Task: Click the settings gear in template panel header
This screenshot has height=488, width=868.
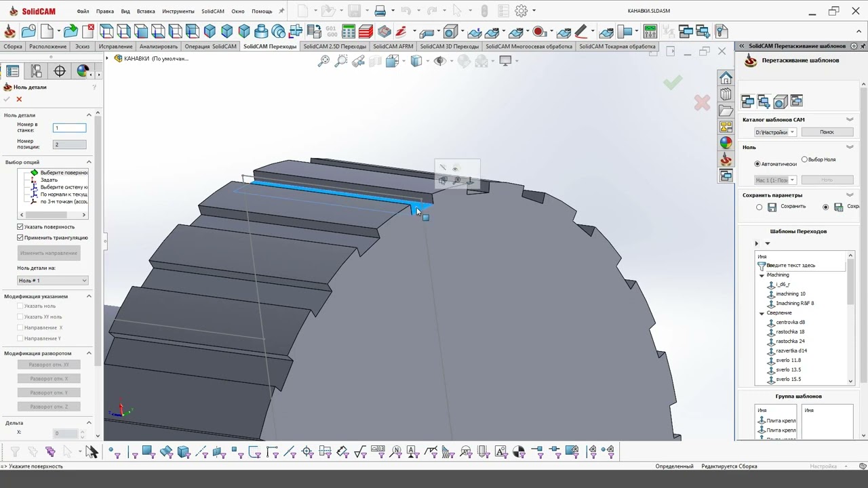Action: point(854,46)
